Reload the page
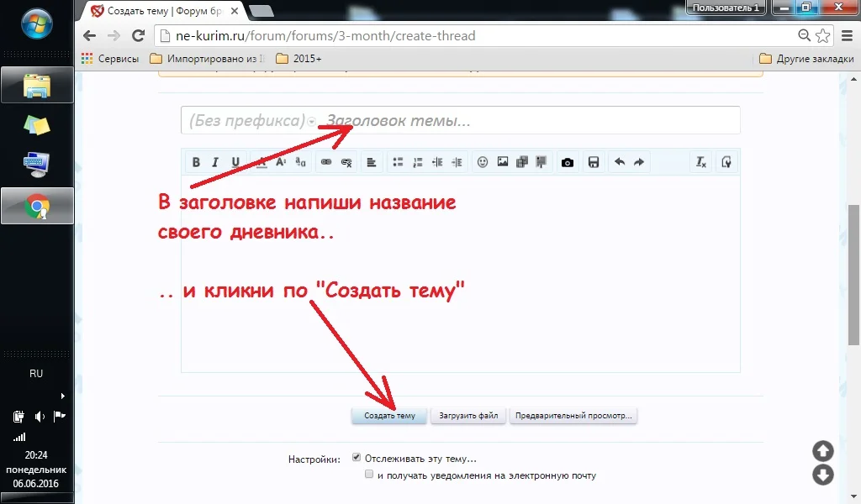 tap(139, 35)
